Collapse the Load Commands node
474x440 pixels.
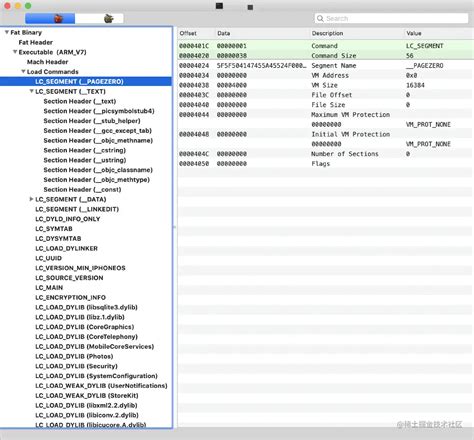pyautogui.click(x=23, y=71)
